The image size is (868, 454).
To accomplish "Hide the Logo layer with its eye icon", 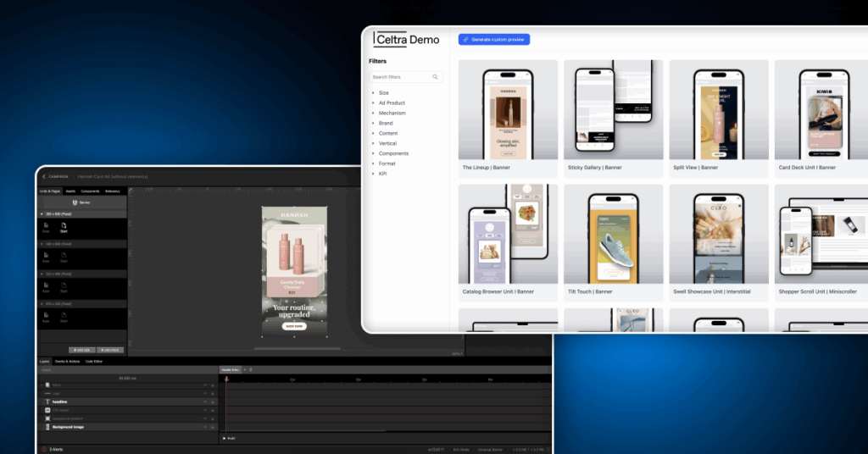I will (205, 393).
